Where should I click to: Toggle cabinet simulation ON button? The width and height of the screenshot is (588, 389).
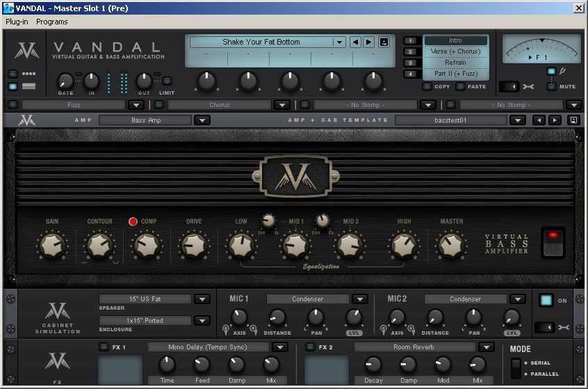tap(546, 301)
